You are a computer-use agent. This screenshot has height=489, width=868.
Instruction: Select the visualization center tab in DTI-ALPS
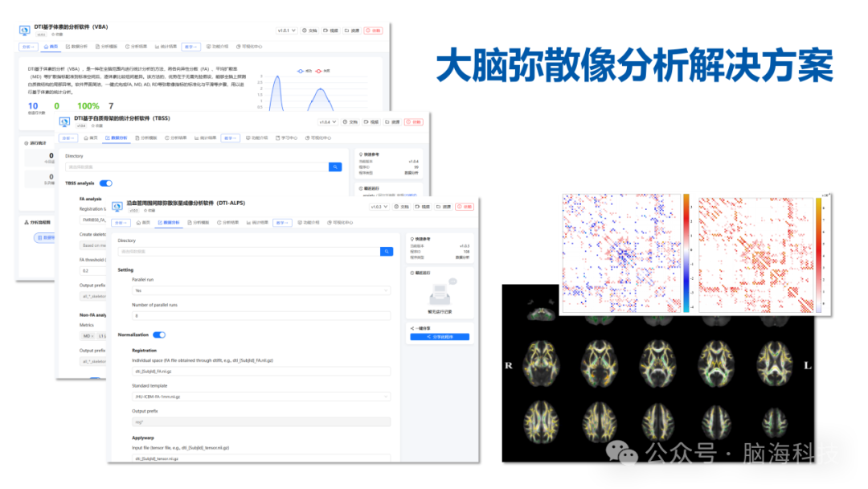(x=340, y=223)
